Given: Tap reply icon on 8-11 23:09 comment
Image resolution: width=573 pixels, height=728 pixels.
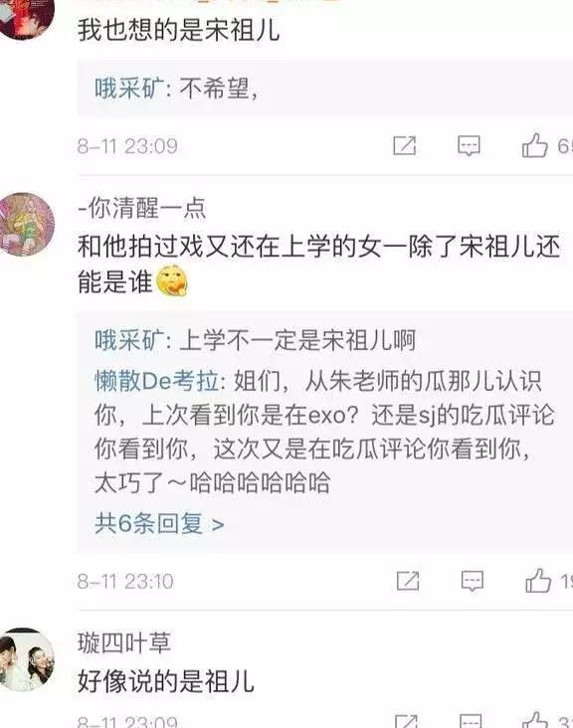Looking at the screenshot, I should (469, 146).
